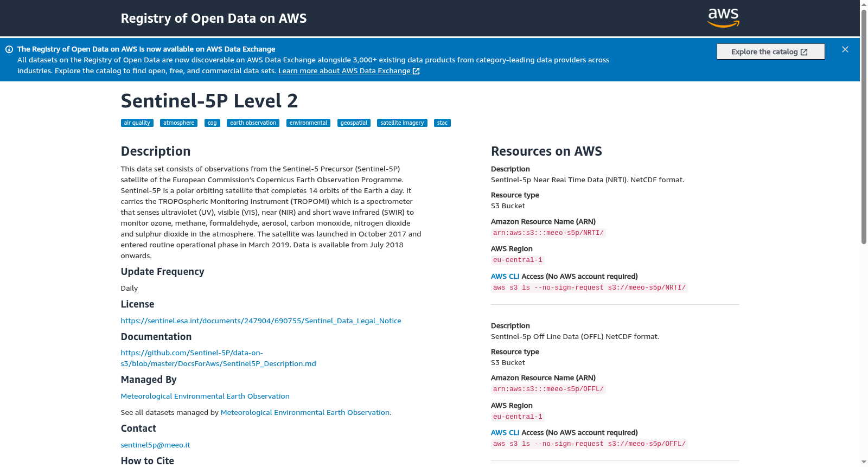Open AWS CLI link for NRTI resource
The width and height of the screenshot is (868, 467).
pos(505,277)
